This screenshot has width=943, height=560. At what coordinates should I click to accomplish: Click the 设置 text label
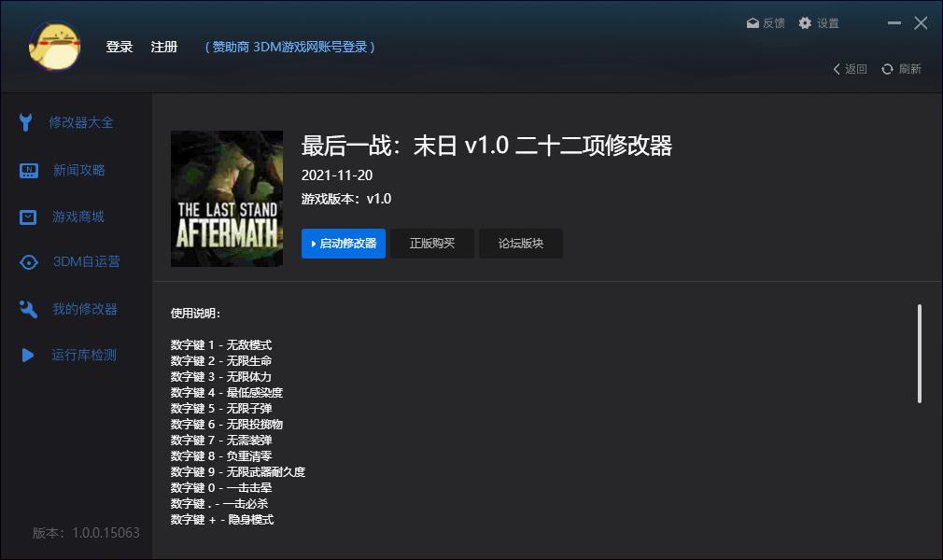(827, 23)
